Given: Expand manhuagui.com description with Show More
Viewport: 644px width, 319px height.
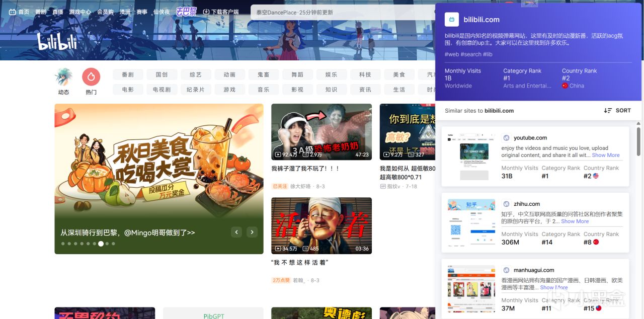Looking at the screenshot, I should click(554, 288).
